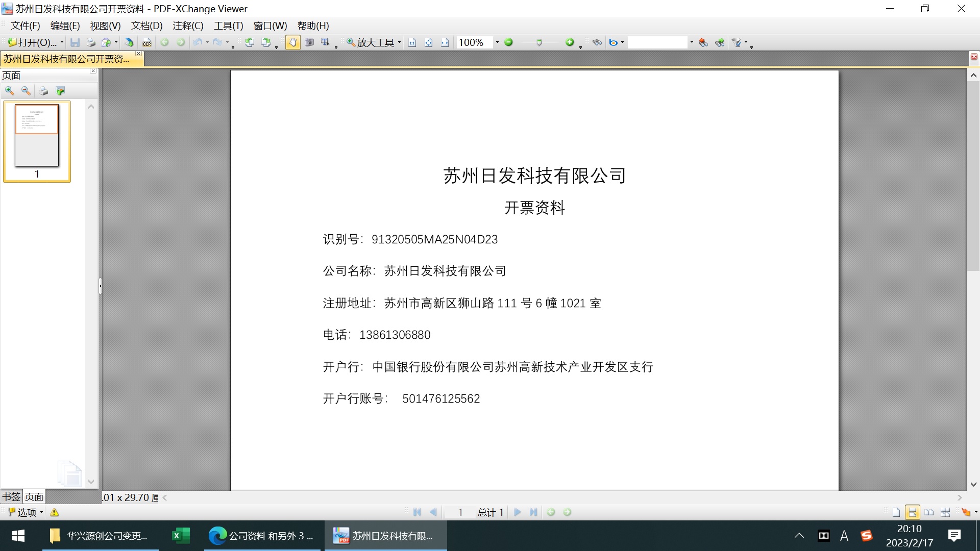Click the binoculars Find icon

click(x=597, y=43)
